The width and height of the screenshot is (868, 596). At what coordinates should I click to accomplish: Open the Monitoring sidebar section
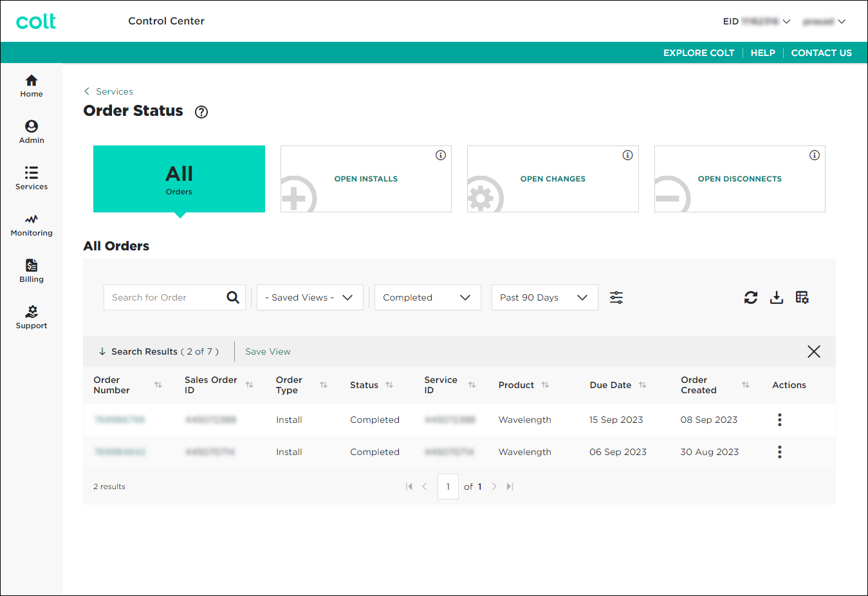[x=32, y=225]
